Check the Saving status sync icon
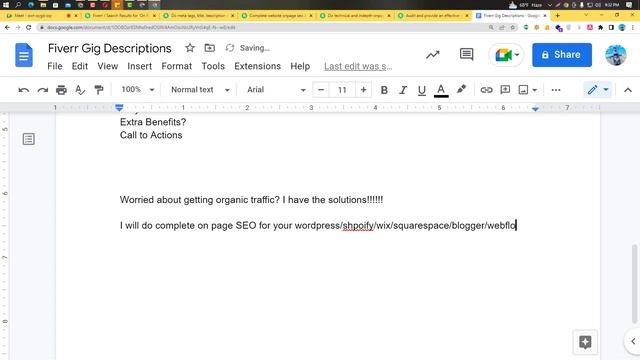Viewport: 640px width, 360px height. (x=230, y=48)
